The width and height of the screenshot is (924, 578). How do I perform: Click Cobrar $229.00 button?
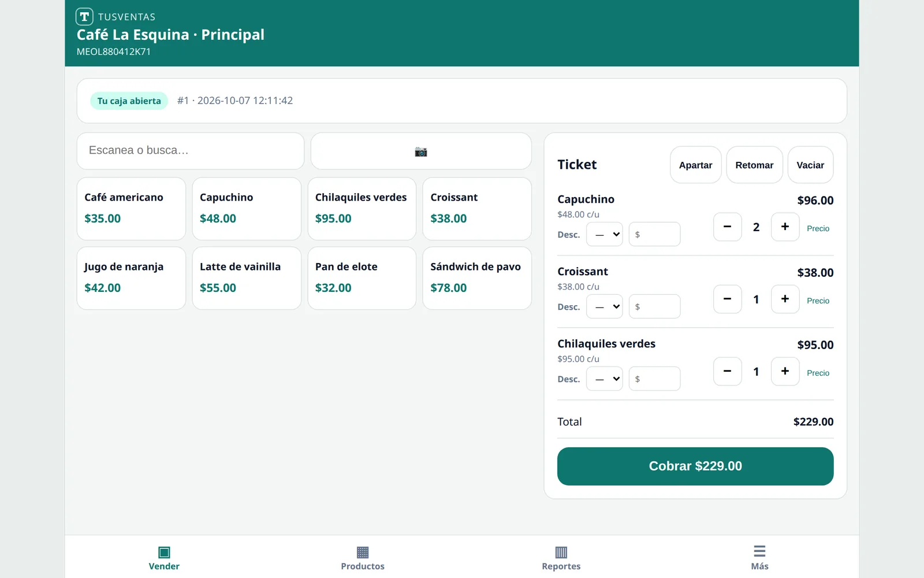[695, 466]
